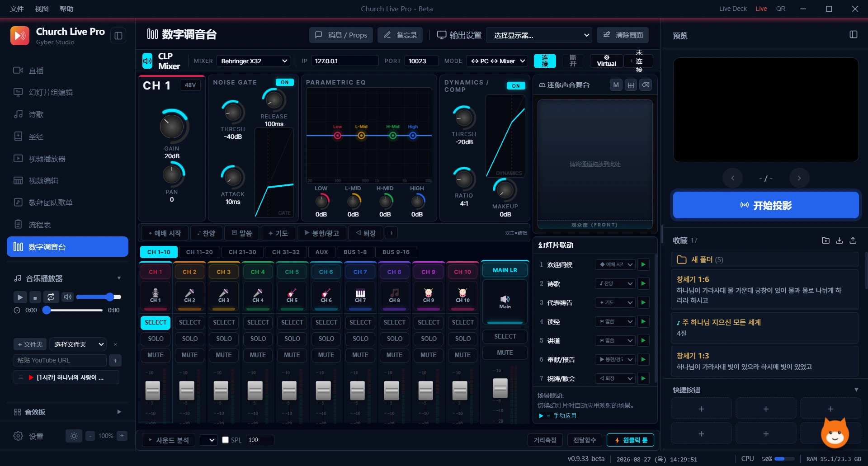
Task: Switch to the BUS 1-8 tab
Action: pyautogui.click(x=355, y=252)
